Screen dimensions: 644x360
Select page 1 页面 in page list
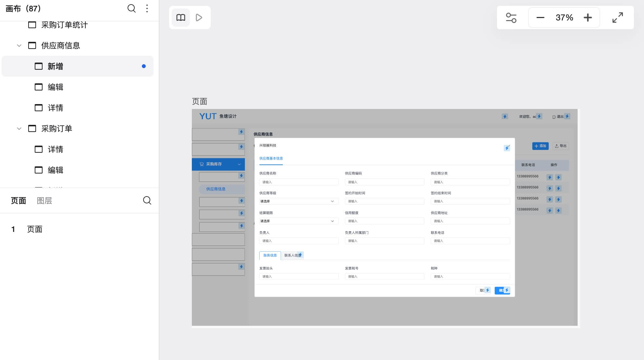(35, 229)
